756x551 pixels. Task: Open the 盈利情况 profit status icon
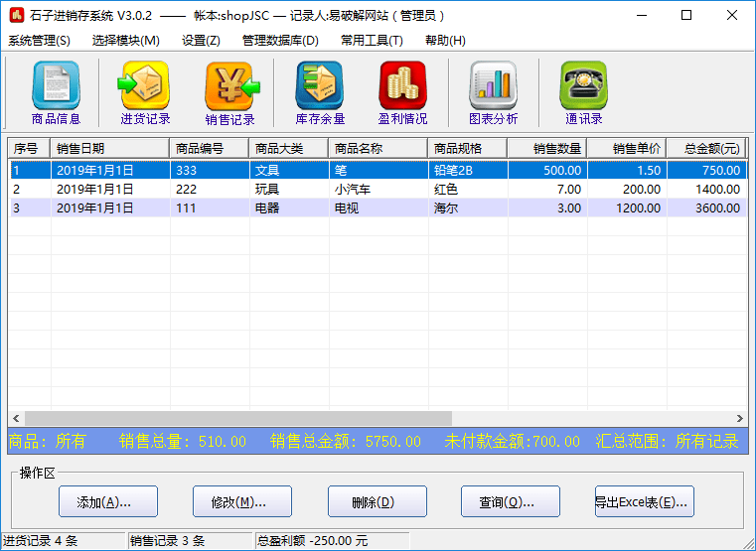point(402,93)
